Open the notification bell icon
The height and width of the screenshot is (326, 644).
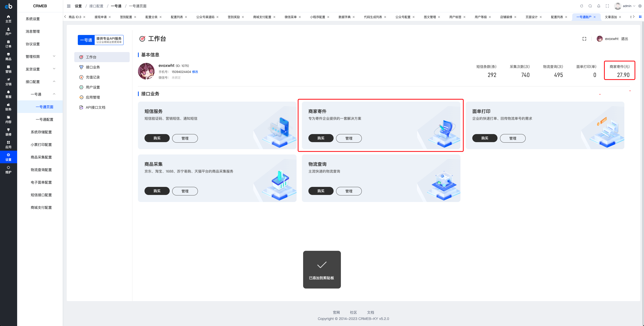[x=599, y=6]
